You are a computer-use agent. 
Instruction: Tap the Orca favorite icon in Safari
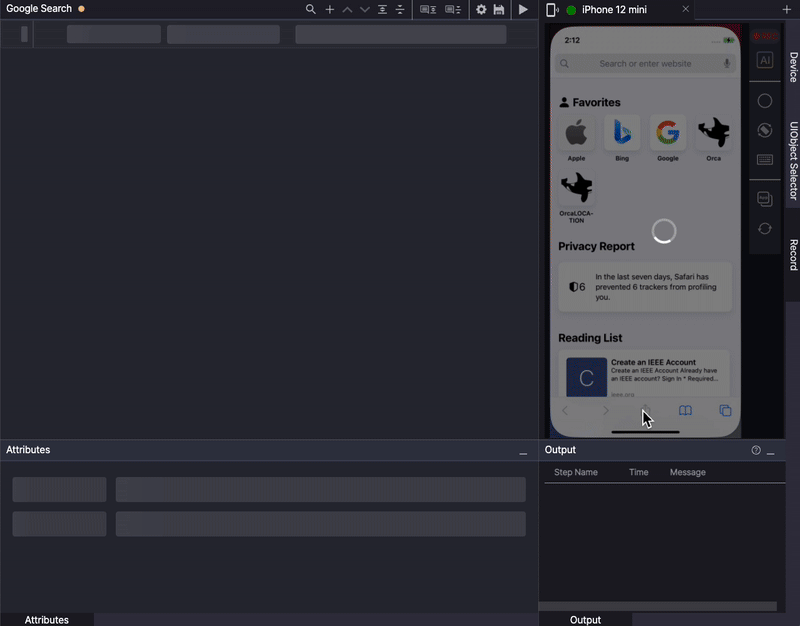coord(713,133)
